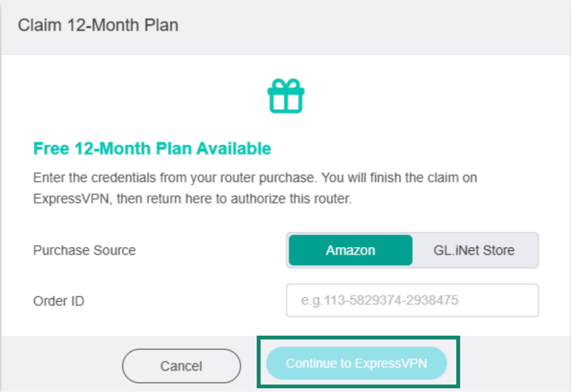Dismiss dialog using the outlined Cancel button
The image size is (571, 392).
(x=181, y=366)
